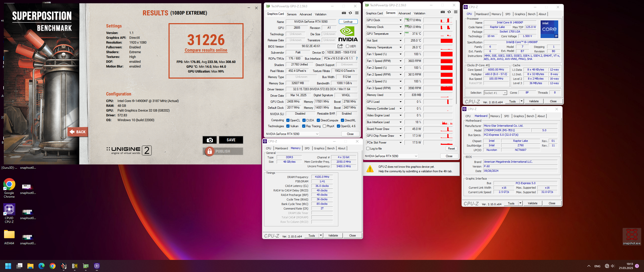Image resolution: width=644 pixels, height=272 pixels.
Task: Switch to Validation tab in GPU-Z Sensors window
Action: pos(419,13)
